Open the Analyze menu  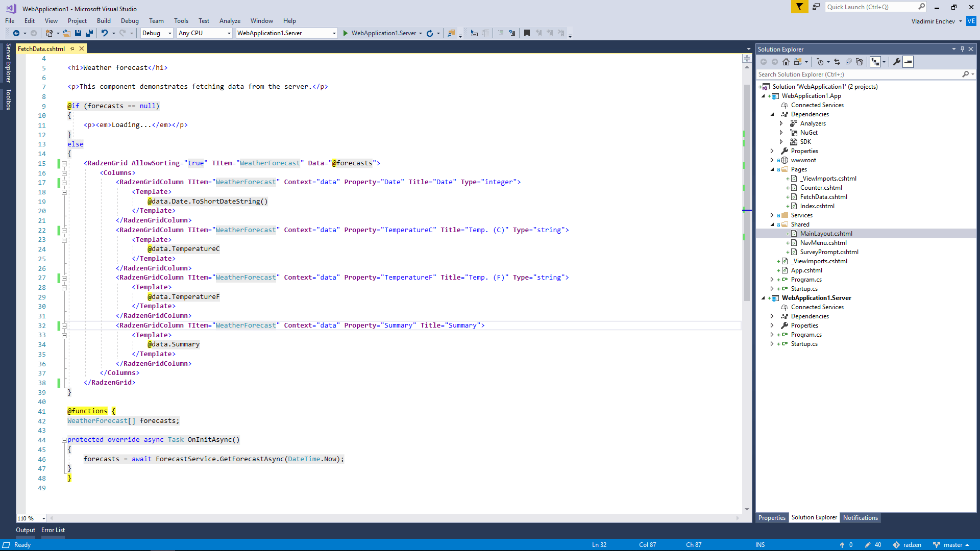[230, 21]
